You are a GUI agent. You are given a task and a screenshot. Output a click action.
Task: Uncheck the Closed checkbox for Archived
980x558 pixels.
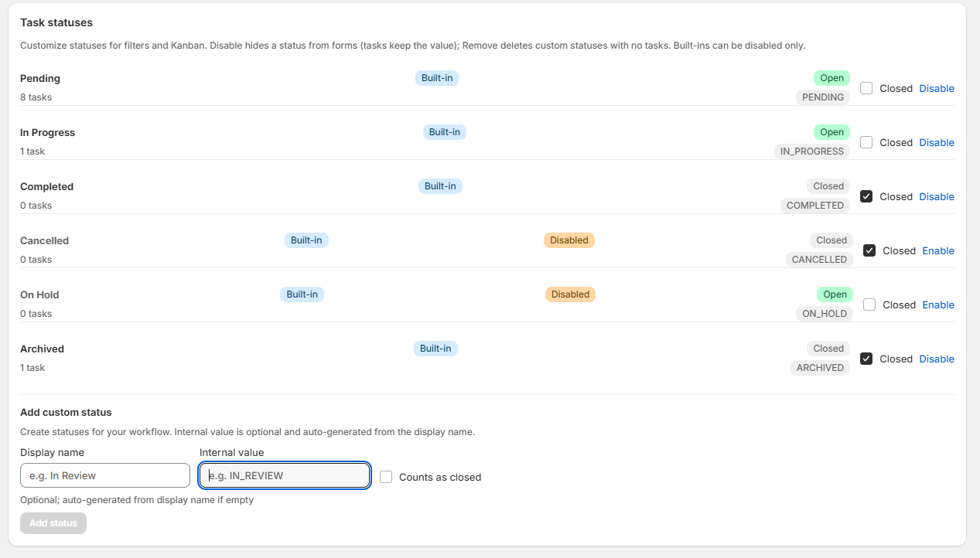(x=866, y=359)
